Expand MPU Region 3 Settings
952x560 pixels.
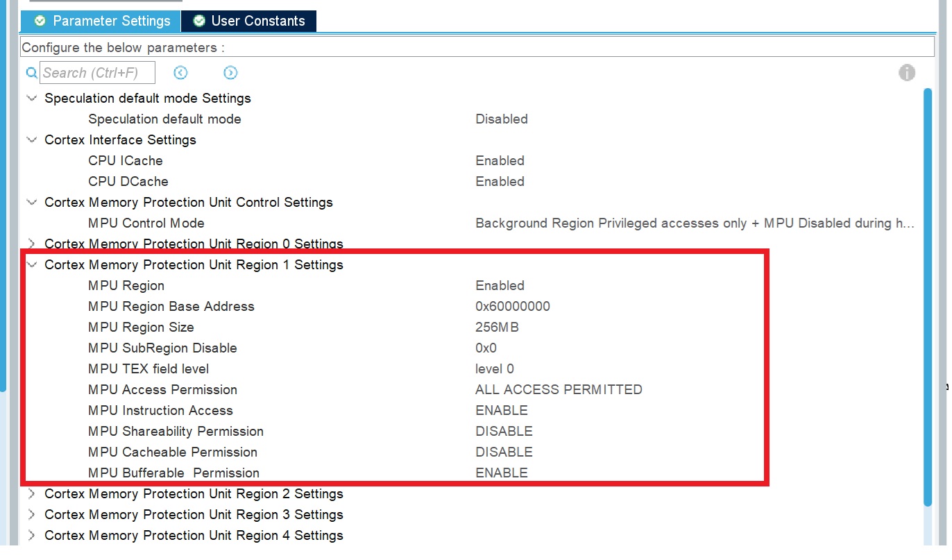pos(31,514)
